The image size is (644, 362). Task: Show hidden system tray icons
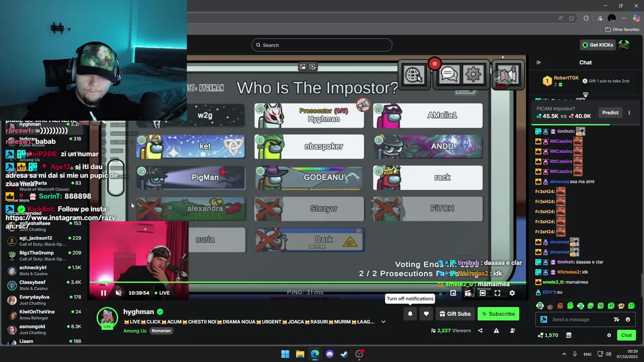tap(564, 354)
